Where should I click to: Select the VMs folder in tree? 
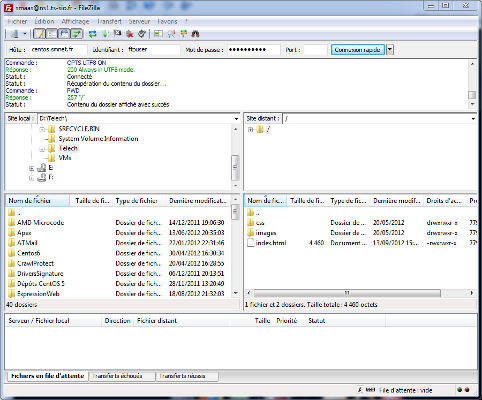[x=65, y=158]
